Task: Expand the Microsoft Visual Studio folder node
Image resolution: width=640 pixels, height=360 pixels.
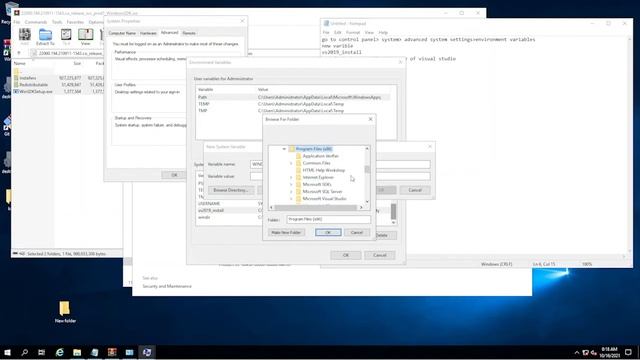Action: [x=291, y=199]
